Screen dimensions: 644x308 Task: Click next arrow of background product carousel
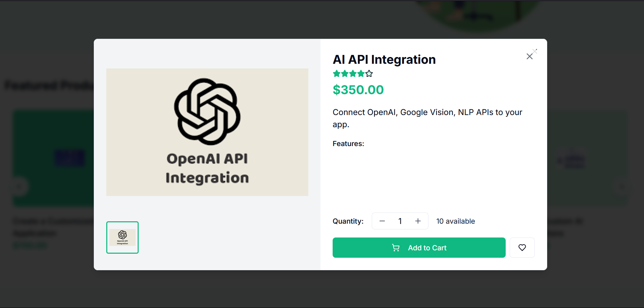pos(622,186)
